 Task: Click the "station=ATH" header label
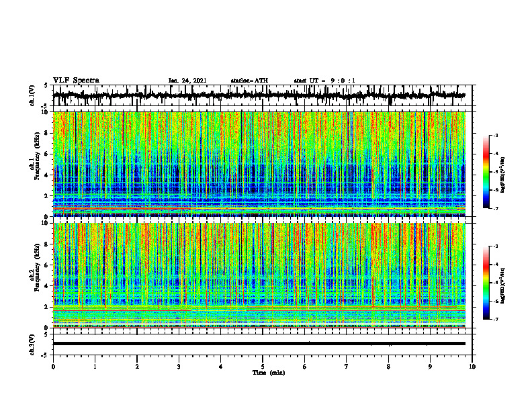[249, 81]
